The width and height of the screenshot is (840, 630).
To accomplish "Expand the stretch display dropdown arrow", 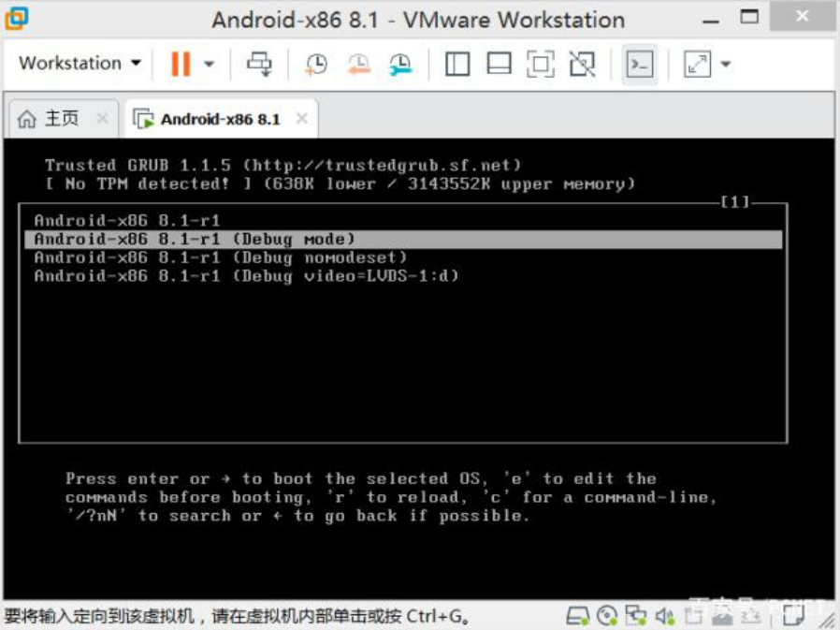I will [725, 65].
